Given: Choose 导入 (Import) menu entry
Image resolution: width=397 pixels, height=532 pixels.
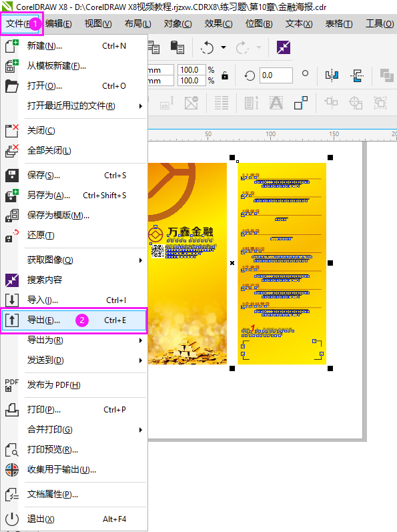Looking at the screenshot, I should [74, 300].
